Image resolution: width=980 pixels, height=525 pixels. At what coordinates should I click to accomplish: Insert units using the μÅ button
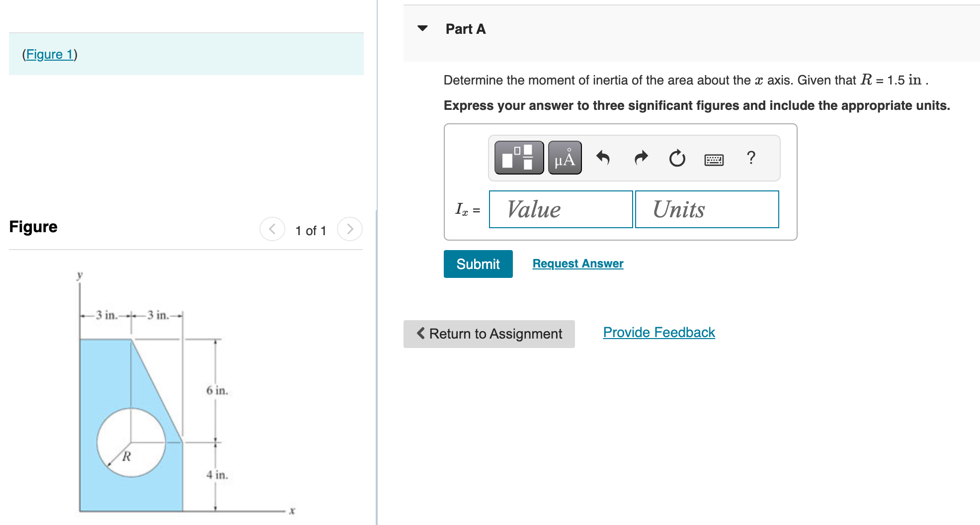pyautogui.click(x=565, y=158)
